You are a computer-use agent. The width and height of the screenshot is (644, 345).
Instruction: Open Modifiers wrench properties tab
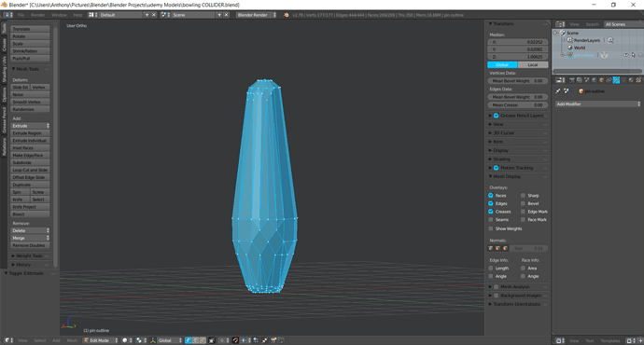616,80
